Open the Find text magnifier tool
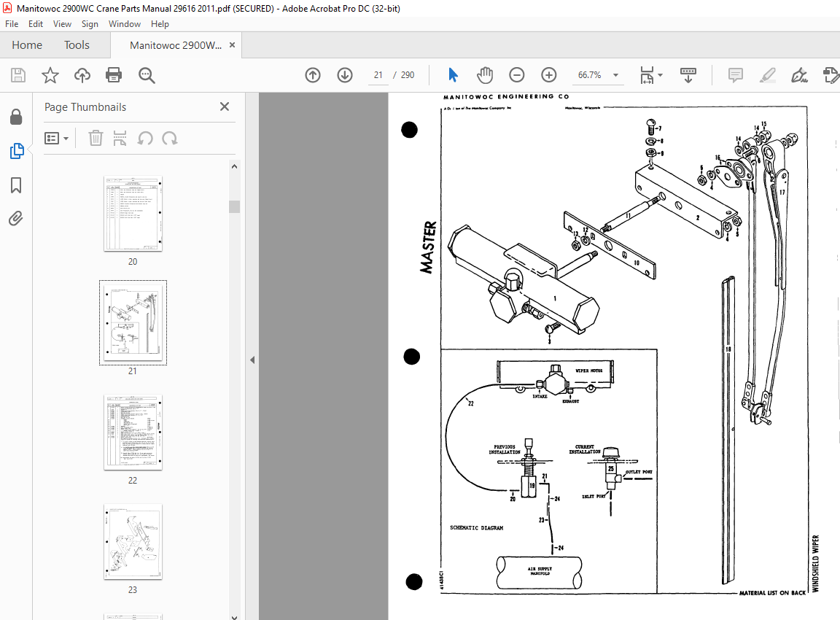The width and height of the screenshot is (840, 620). pyautogui.click(x=147, y=76)
